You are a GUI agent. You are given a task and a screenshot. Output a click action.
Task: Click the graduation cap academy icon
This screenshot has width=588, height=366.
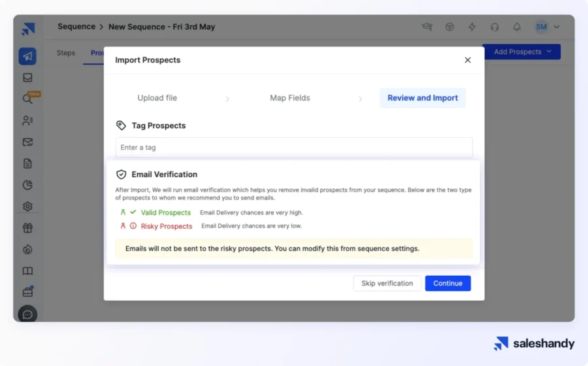[427, 27]
